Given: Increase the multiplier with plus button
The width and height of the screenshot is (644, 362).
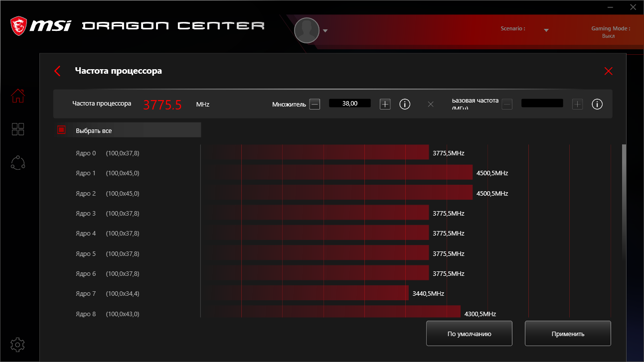Looking at the screenshot, I should tap(385, 104).
